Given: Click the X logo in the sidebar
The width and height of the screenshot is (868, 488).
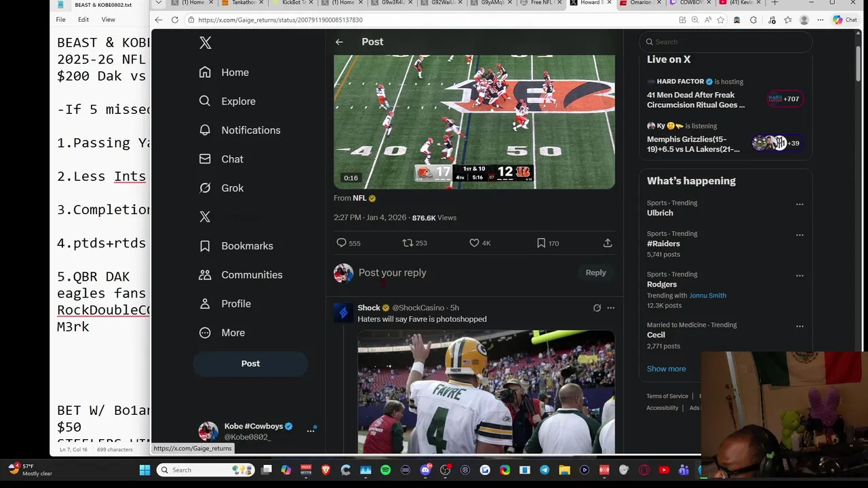Looking at the screenshot, I should 205,43.
